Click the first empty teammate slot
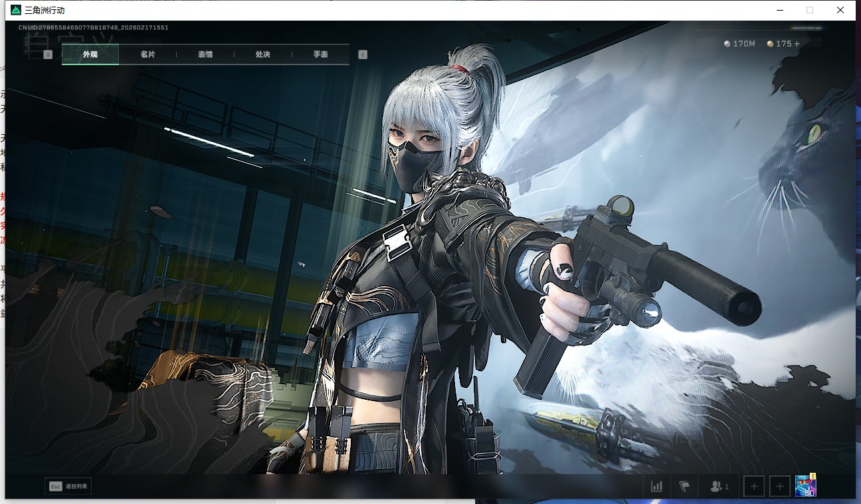861x504 pixels. [753, 487]
